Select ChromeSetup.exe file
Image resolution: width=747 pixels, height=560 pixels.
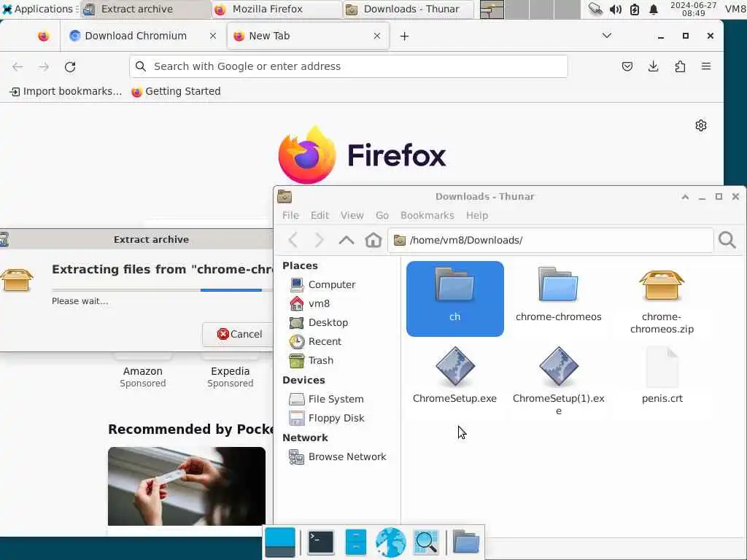point(455,376)
